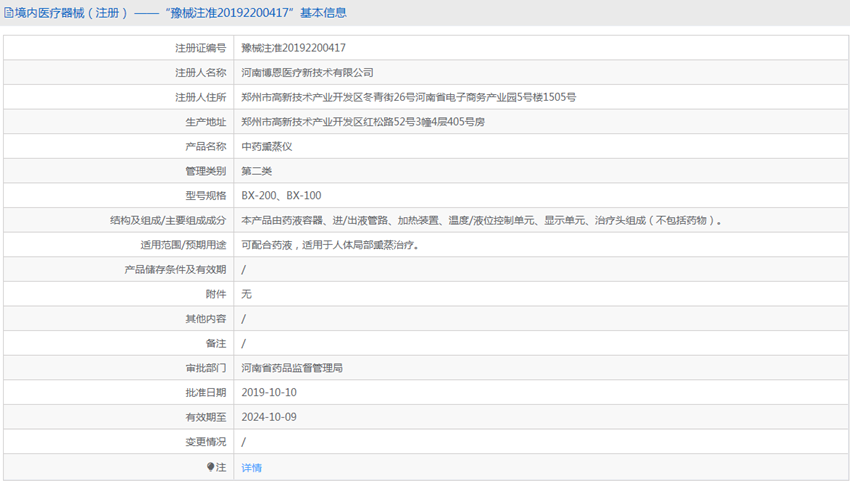This screenshot has height=485, width=850.
Task: Click the slash value in 变更情况 row
Action: point(243,442)
